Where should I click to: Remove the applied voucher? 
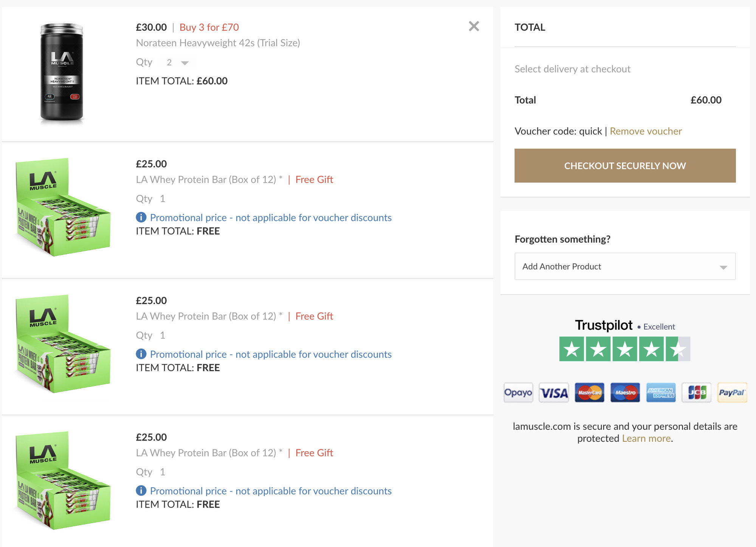click(x=646, y=131)
